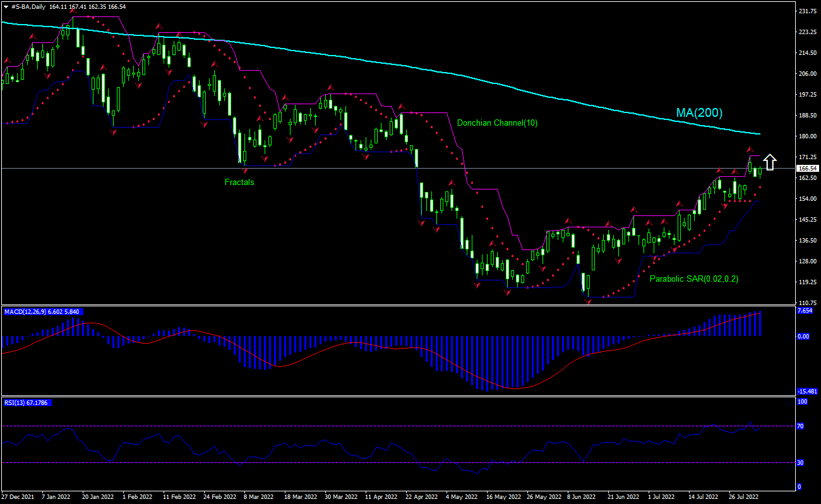Click the RSI 70 axis level
This screenshot has height=504, width=821.
(x=800, y=426)
